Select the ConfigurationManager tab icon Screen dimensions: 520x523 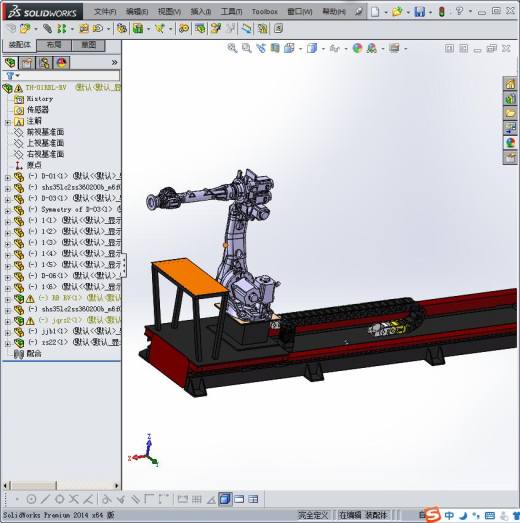[44, 63]
